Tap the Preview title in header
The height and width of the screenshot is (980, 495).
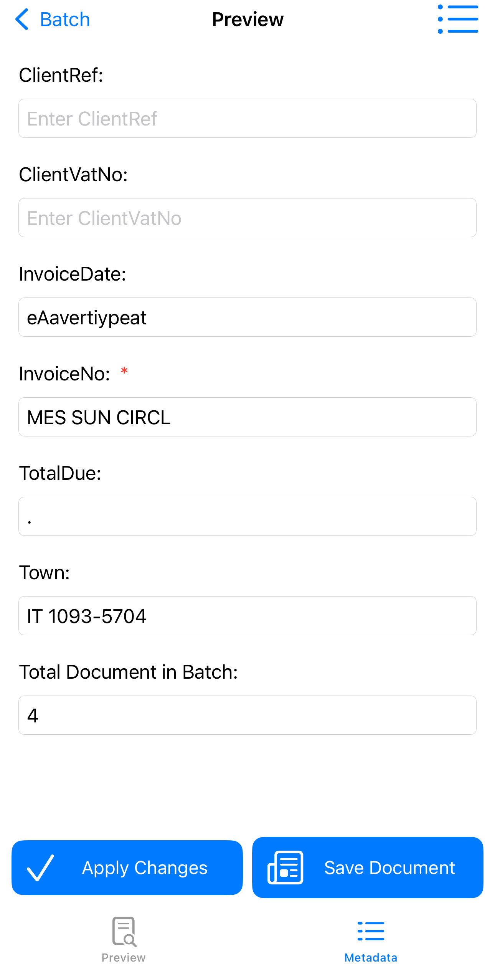(247, 19)
